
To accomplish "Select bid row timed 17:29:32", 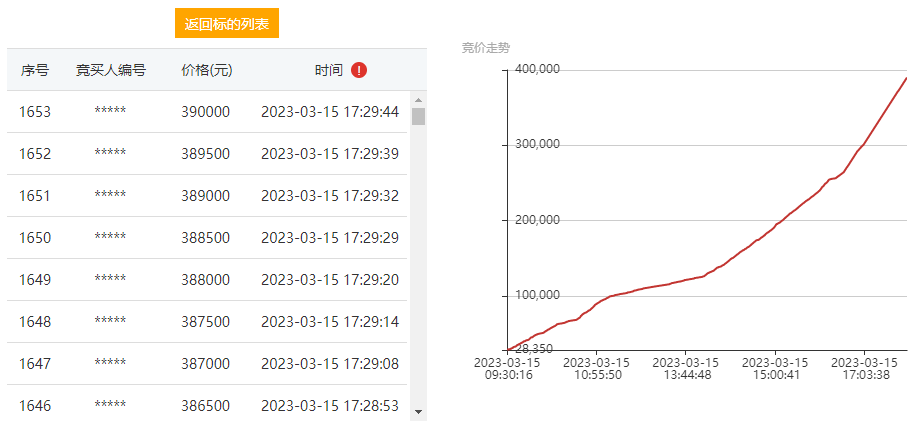I will 207,196.
